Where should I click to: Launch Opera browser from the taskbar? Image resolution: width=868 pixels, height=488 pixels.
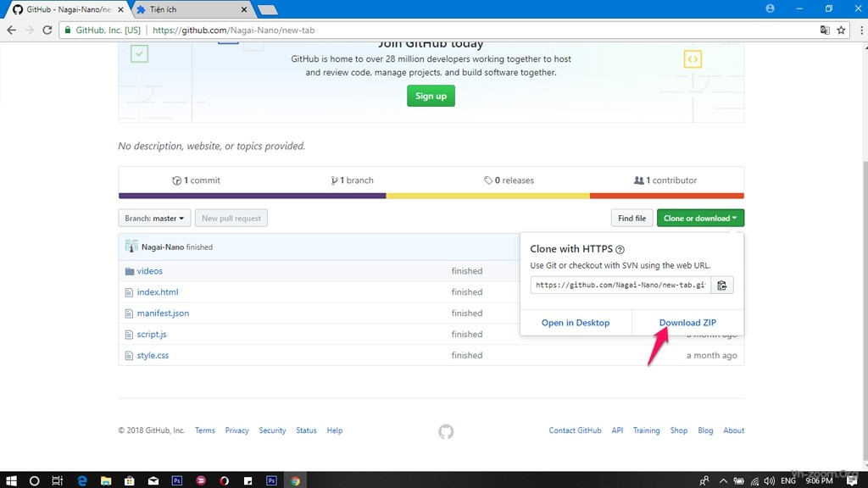224,480
